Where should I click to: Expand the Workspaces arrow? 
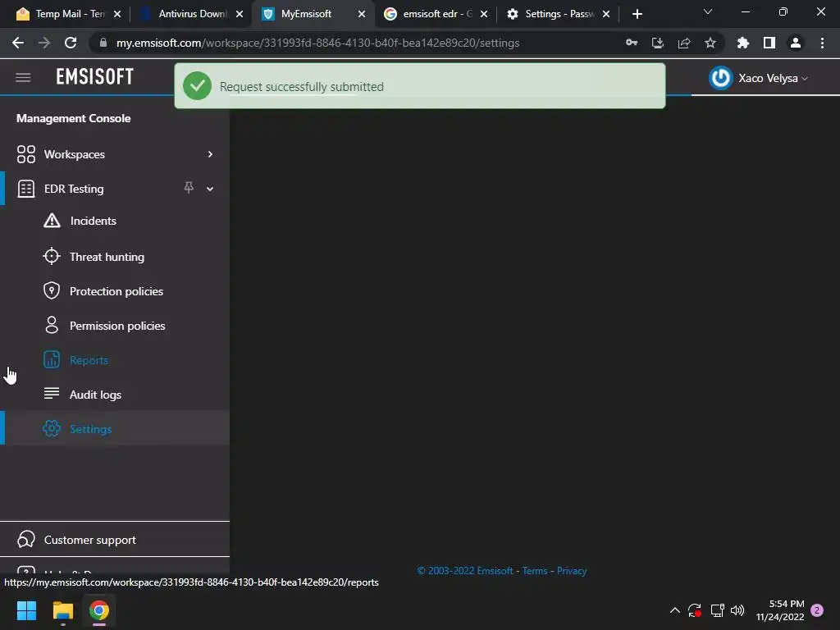pos(210,154)
